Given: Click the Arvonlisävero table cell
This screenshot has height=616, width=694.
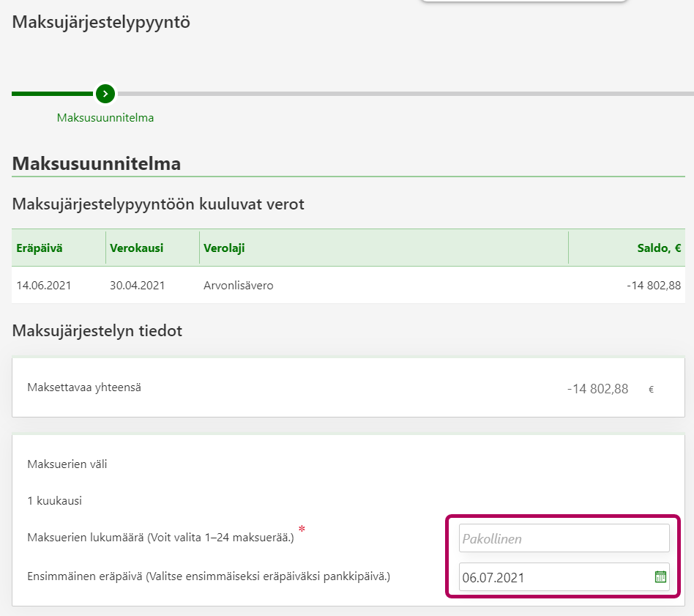Looking at the screenshot, I should pos(239,286).
